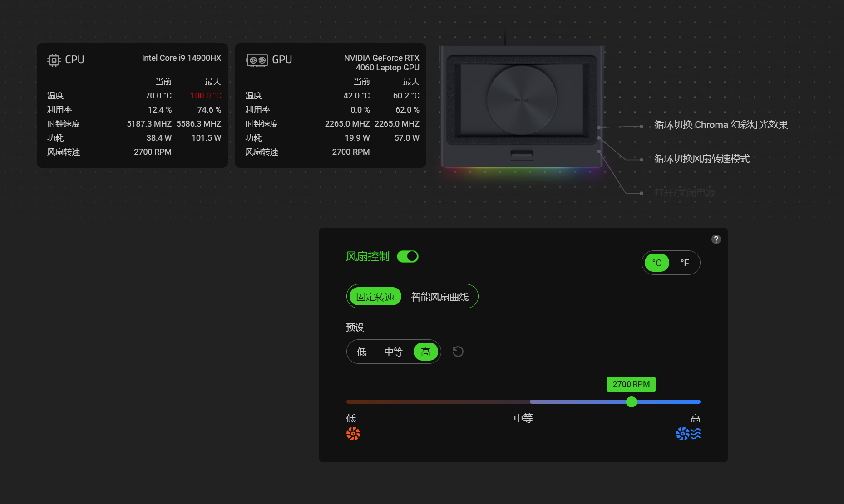
Task: Click the 2700 RPM value bubble
Action: (x=631, y=384)
